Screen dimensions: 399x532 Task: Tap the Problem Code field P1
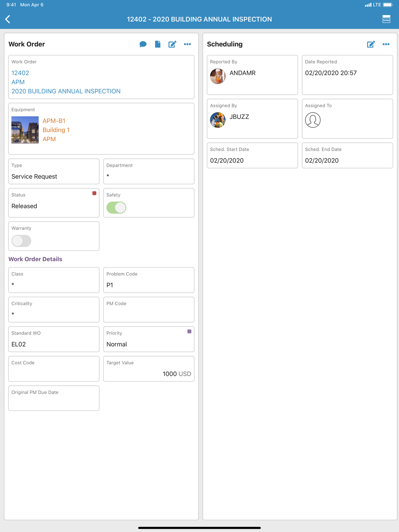[149, 280]
